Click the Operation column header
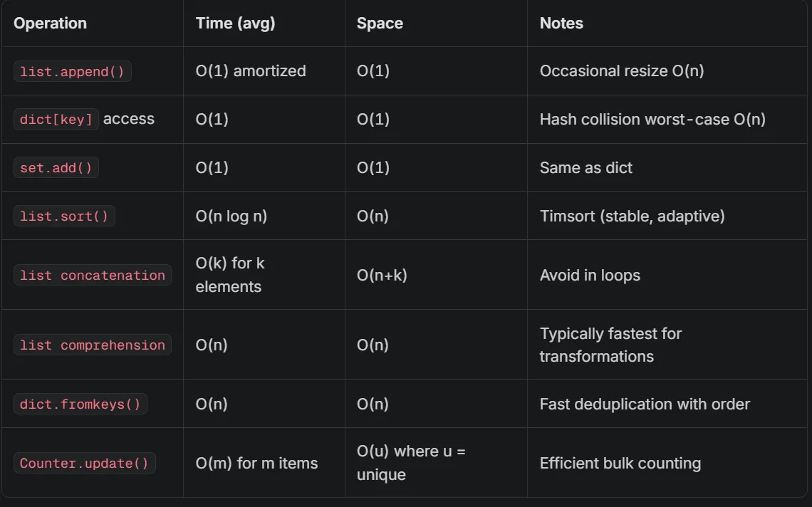The height and width of the screenshot is (507, 812). 51,23
